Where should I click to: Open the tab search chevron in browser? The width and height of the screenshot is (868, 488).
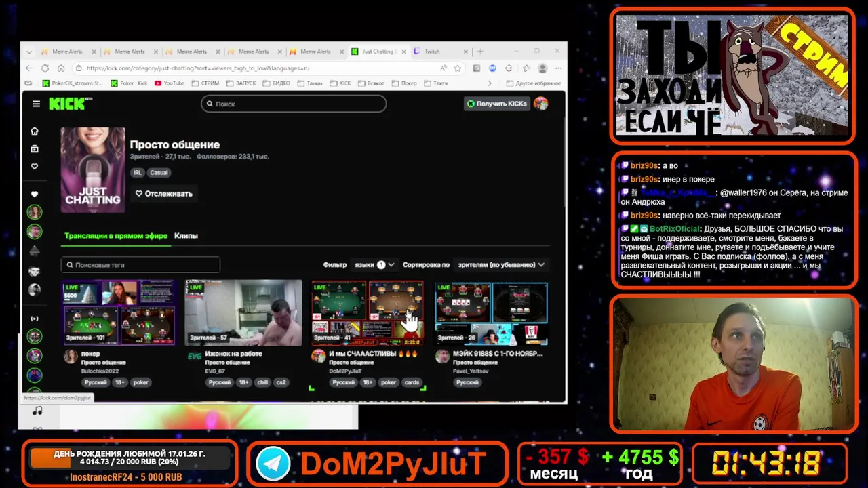(x=28, y=52)
